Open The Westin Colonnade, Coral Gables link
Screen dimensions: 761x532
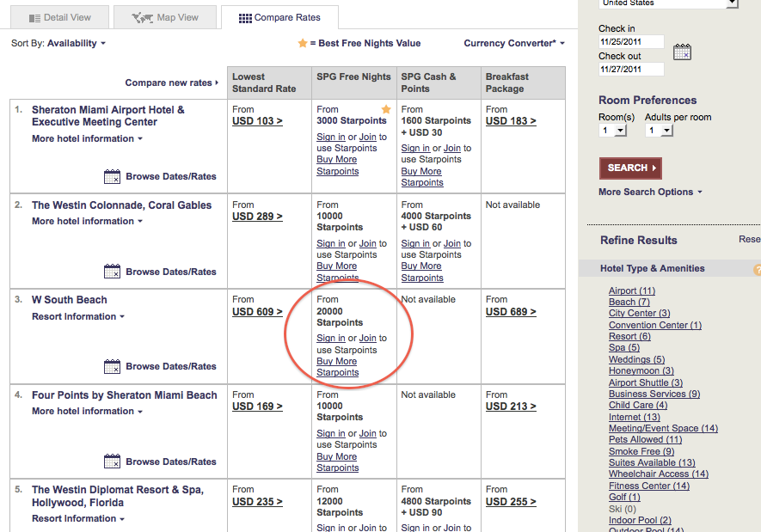122,205
